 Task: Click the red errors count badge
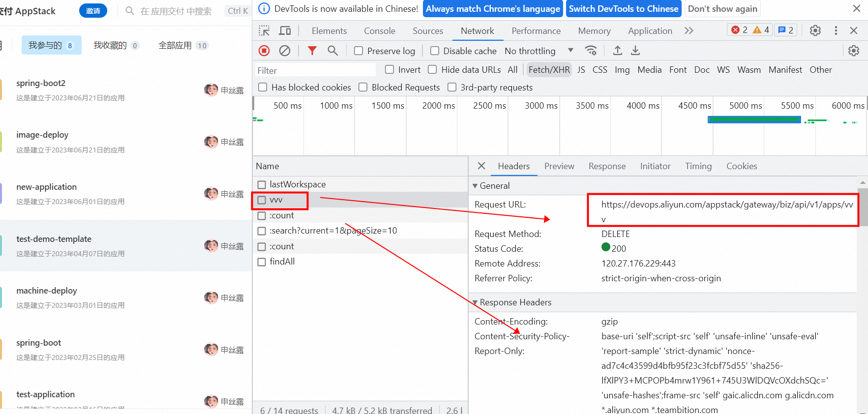tap(739, 30)
